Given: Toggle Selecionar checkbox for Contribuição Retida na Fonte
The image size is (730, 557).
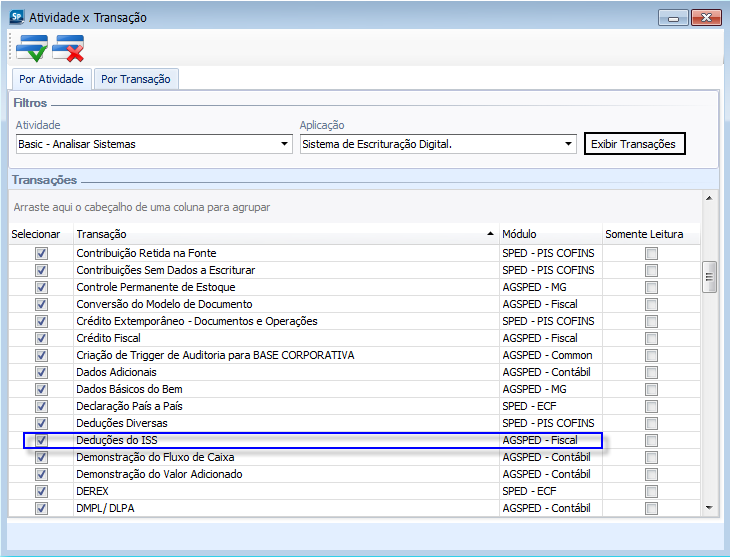Looking at the screenshot, I should tap(41, 254).
